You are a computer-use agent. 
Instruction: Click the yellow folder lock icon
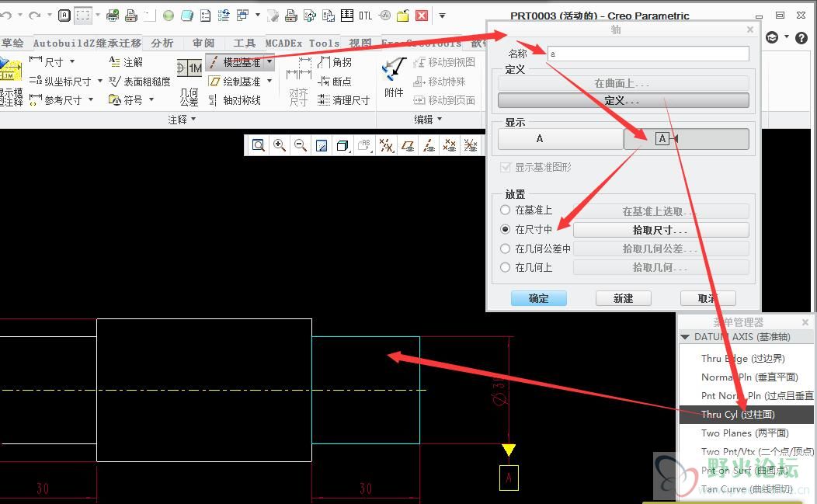point(403,16)
